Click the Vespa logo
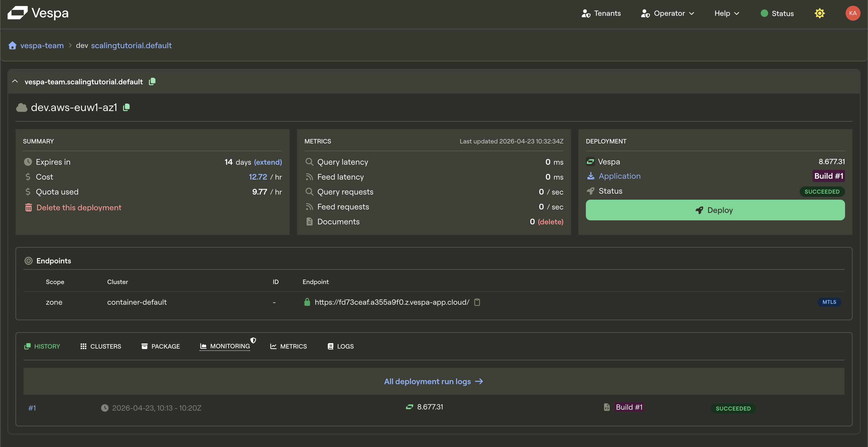Screen dimensions: 868x447 38,13
